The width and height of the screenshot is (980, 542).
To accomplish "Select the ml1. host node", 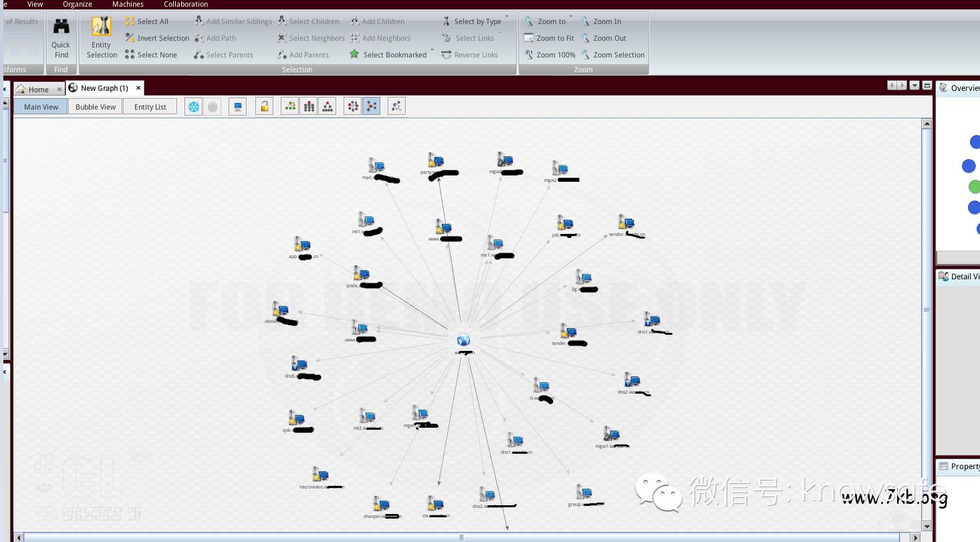I will point(366,220).
